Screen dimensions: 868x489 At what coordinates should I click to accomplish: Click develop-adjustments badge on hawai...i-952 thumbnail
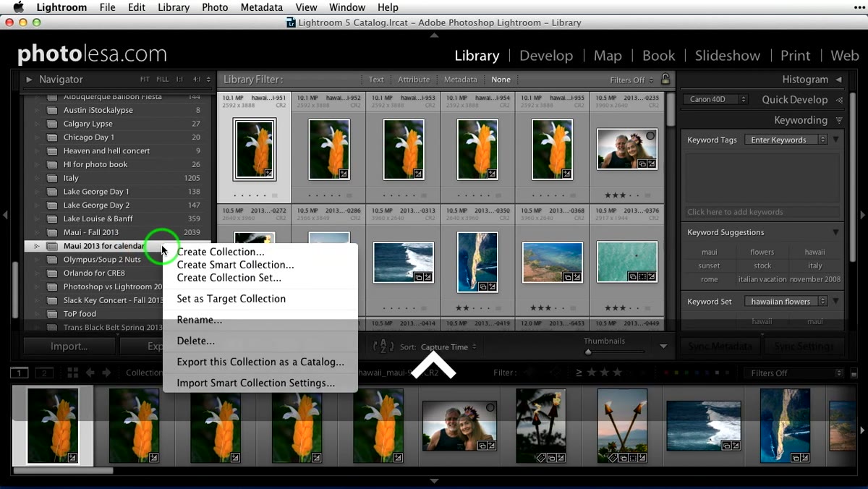(x=343, y=174)
